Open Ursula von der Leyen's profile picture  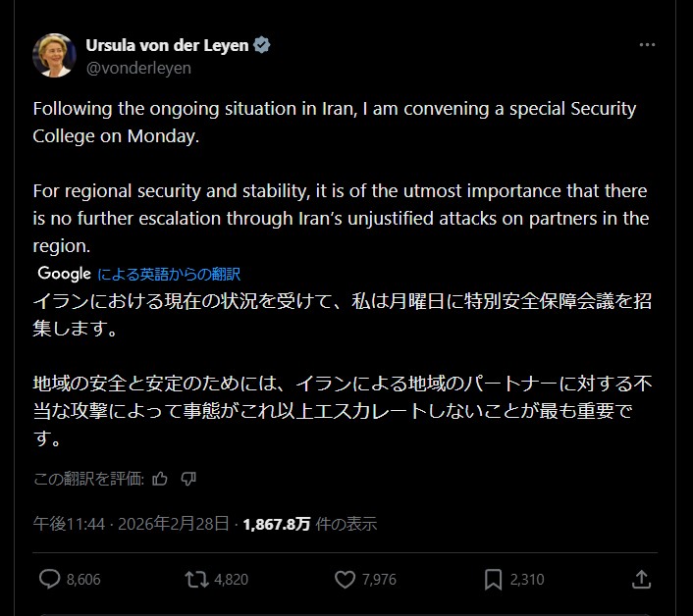[x=55, y=55]
